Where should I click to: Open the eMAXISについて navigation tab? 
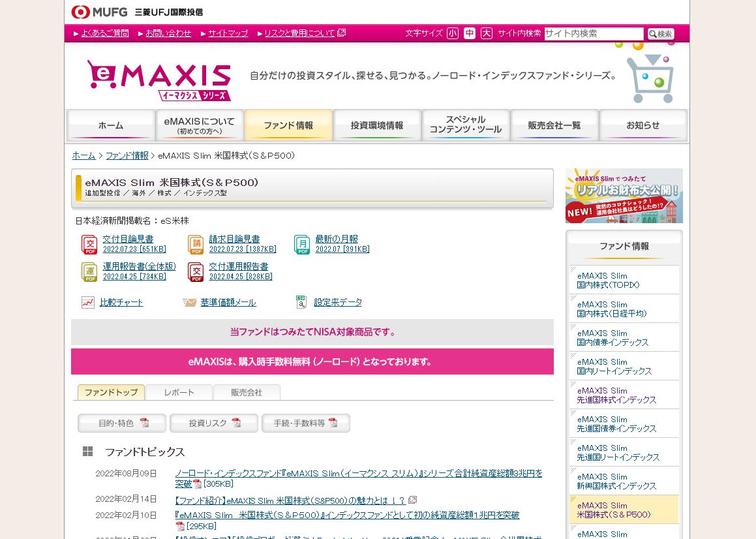coord(199,125)
